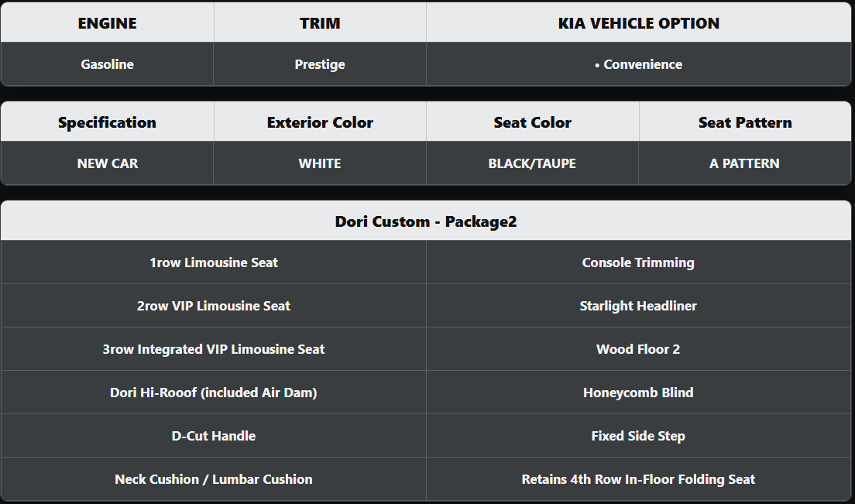Image resolution: width=855 pixels, height=504 pixels.
Task: Select the Starlight Headliner item
Action: (638, 306)
